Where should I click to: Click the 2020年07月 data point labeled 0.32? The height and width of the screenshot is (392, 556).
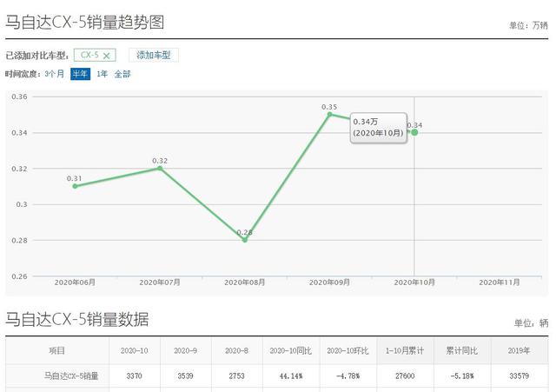(160, 168)
